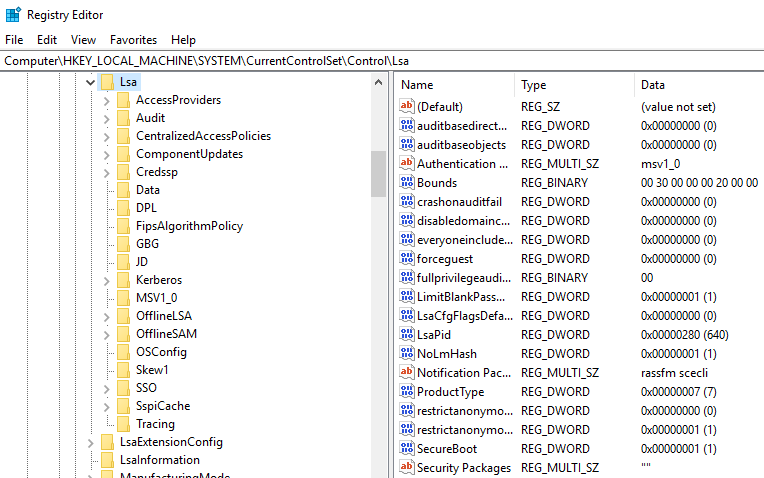Click the icon next to SecureBoot value
Screen dimensions: 764x478
coord(406,449)
